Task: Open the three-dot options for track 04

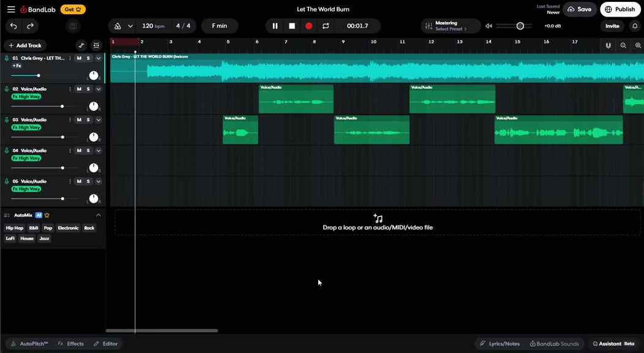Action: (x=70, y=150)
